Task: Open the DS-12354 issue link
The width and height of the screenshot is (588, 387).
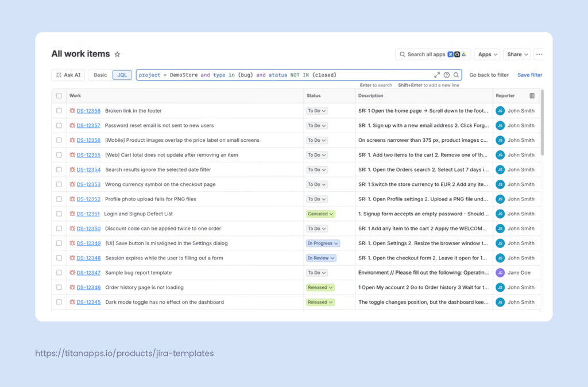Action: tap(88, 169)
